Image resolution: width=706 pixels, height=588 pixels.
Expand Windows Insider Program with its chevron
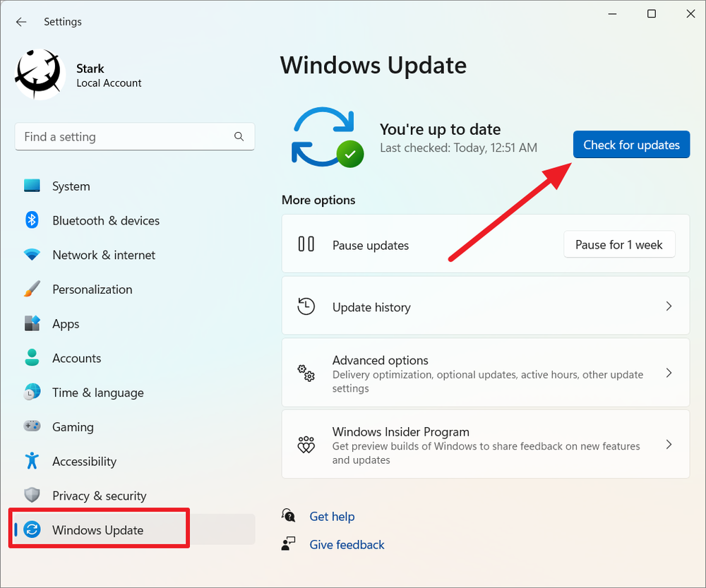669,445
